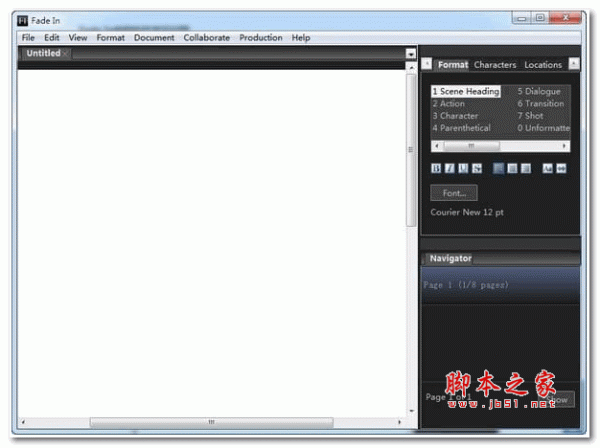The width and height of the screenshot is (600, 448).
Task: Select the Scene Heading element style
Action: point(466,91)
